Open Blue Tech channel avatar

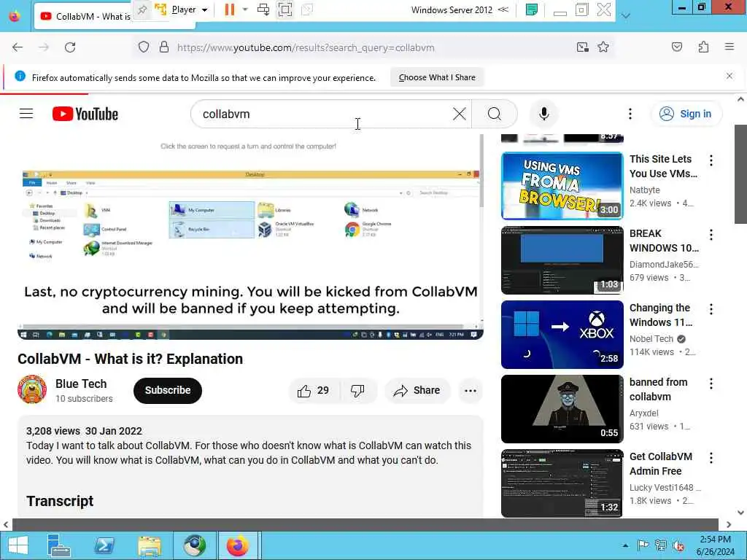click(x=32, y=389)
